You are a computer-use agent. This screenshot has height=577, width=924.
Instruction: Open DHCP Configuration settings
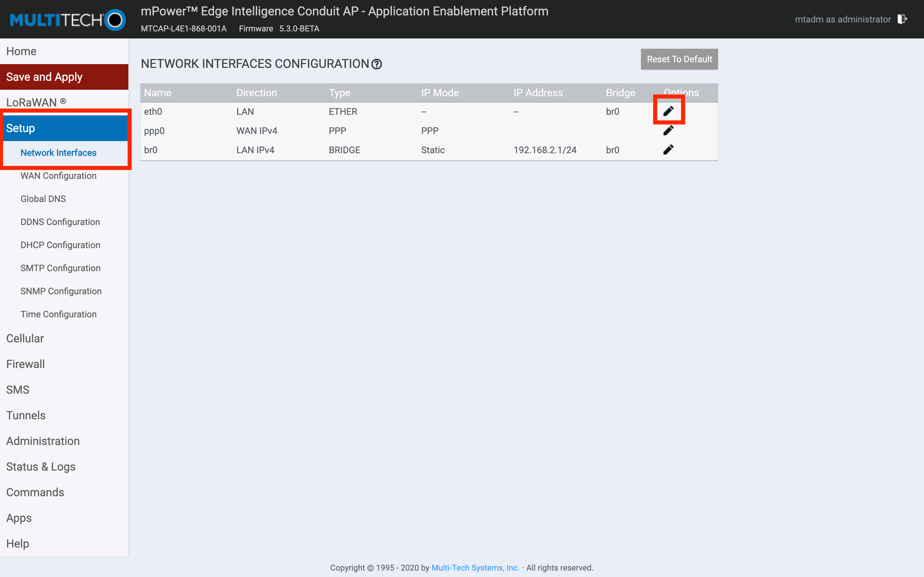point(61,245)
